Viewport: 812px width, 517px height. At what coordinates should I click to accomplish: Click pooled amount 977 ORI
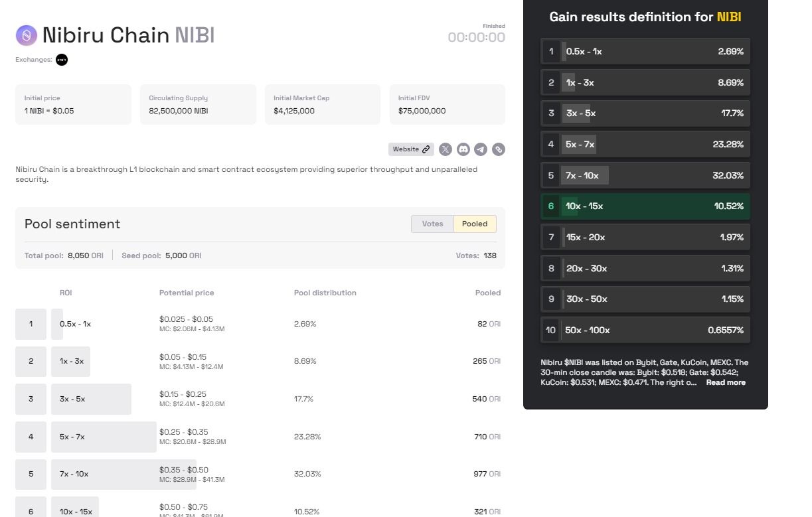click(x=487, y=475)
